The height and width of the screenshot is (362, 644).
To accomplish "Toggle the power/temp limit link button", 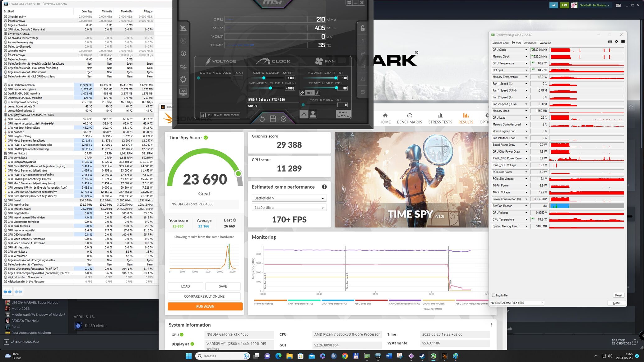I will (x=302, y=93).
